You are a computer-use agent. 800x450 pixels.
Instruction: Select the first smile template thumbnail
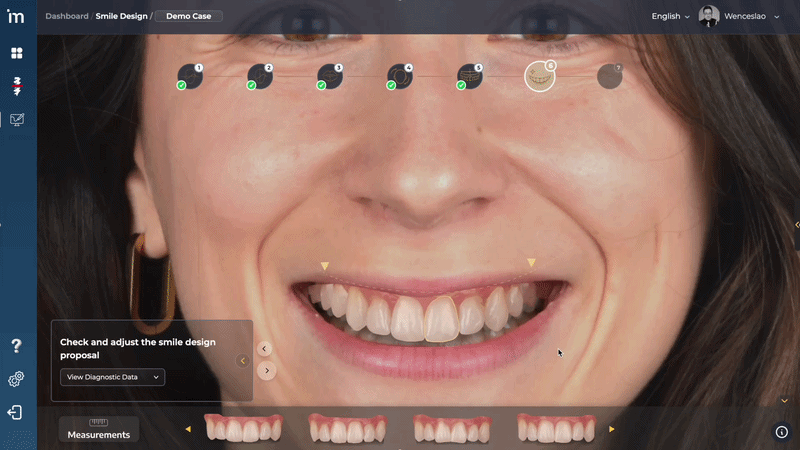coord(243,429)
